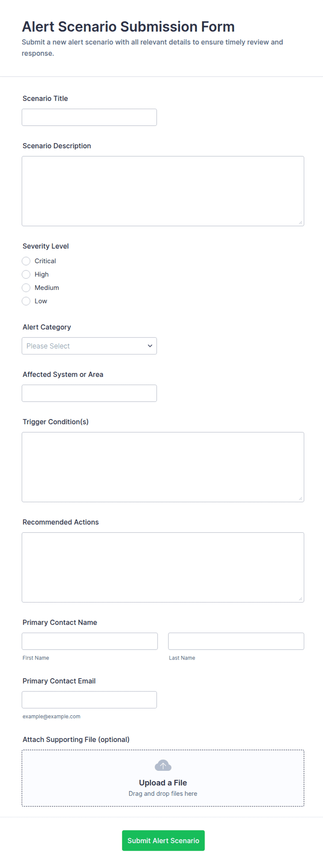Focus the Scenario Title input field
323x868 pixels.
click(x=89, y=117)
